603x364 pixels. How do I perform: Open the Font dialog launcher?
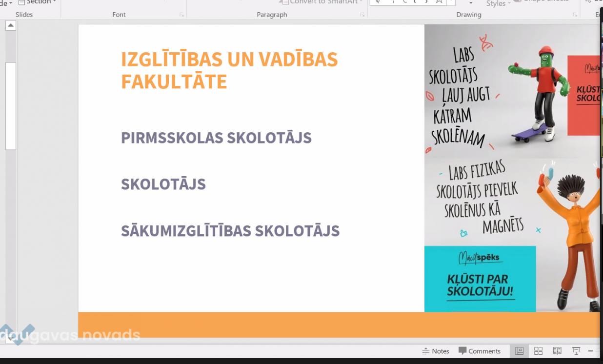tap(181, 15)
